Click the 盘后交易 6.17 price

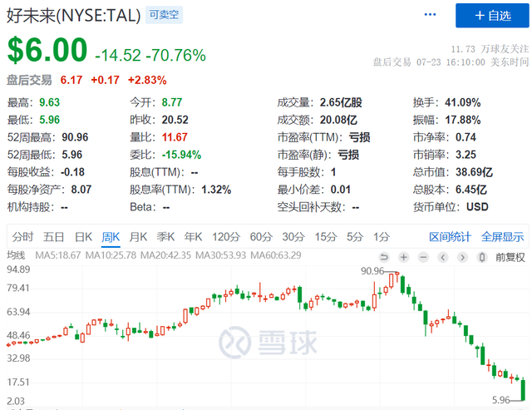[x=71, y=80]
